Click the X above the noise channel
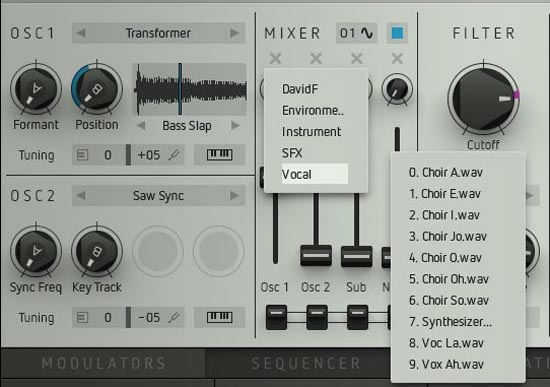The height and width of the screenshot is (387, 550). pyautogui.click(x=397, y=58)
